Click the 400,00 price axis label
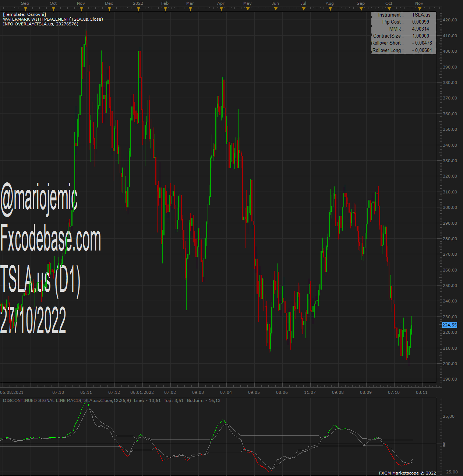The image size is (463, 476). [x=450, y=51]
